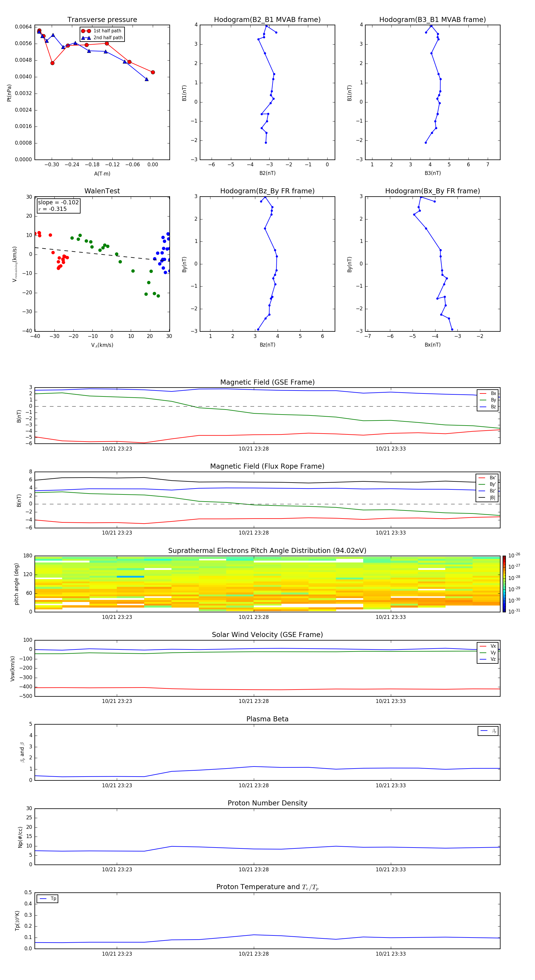This screenshot has width=535, height=980.
Task: Click the Bx' legend entry in Flux Rope plot
Action: tap(487, 478)
